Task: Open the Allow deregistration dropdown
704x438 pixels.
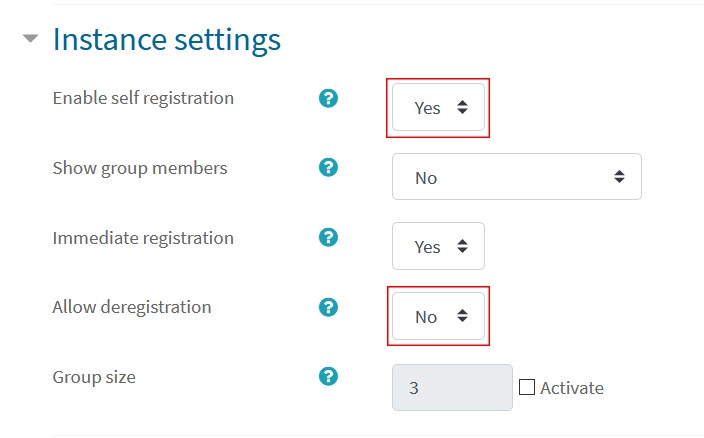Action: [x=438, y=316]
